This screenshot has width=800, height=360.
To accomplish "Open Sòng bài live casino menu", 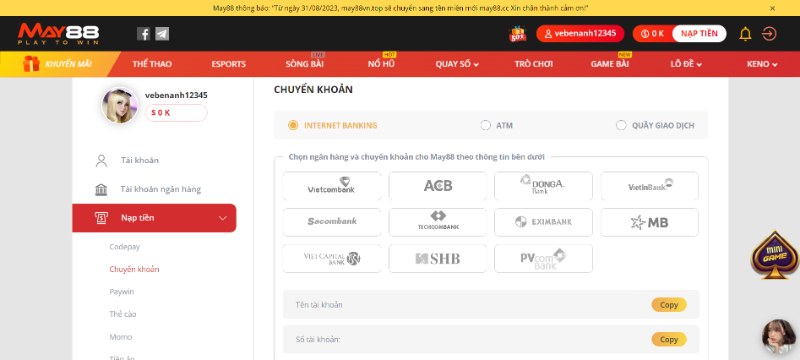I will pyautogui.click(x=305, y=64).
